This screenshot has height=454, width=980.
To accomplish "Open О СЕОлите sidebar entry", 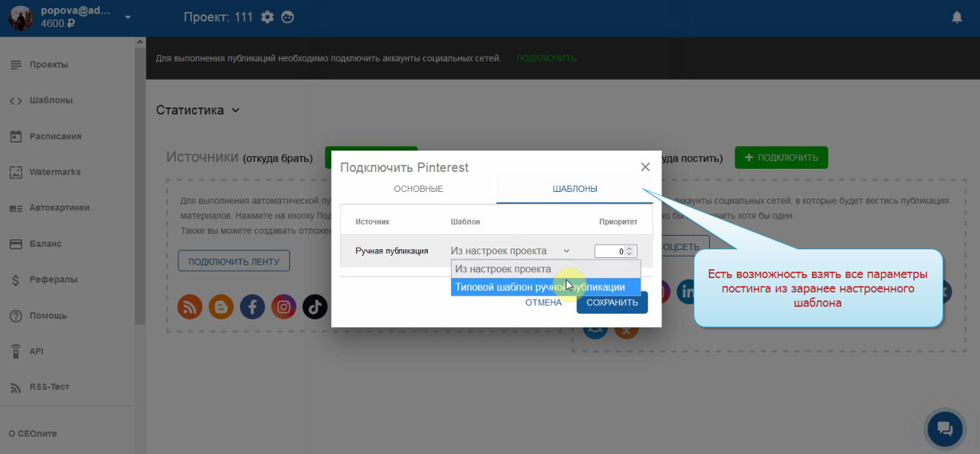I will pos(33,433).
